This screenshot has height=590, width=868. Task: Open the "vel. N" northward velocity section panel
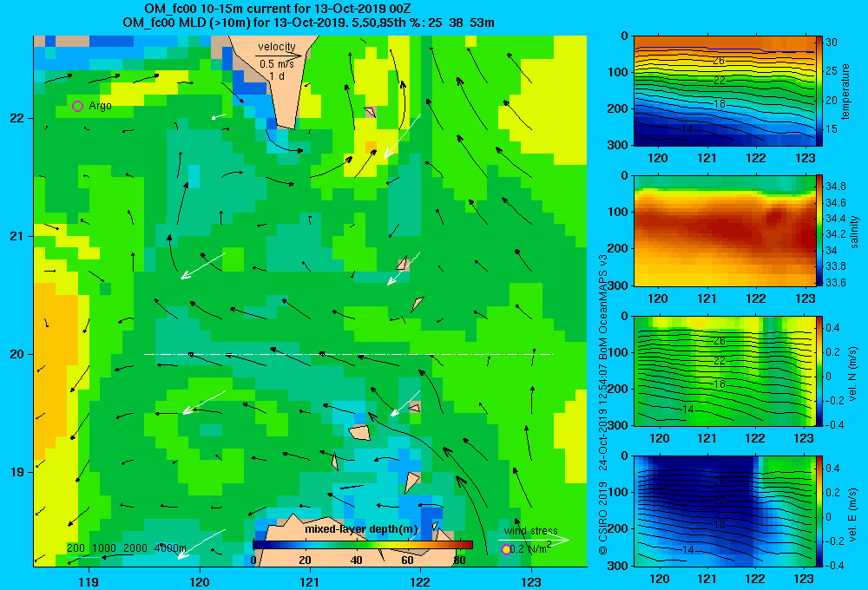tap(725, 370)
